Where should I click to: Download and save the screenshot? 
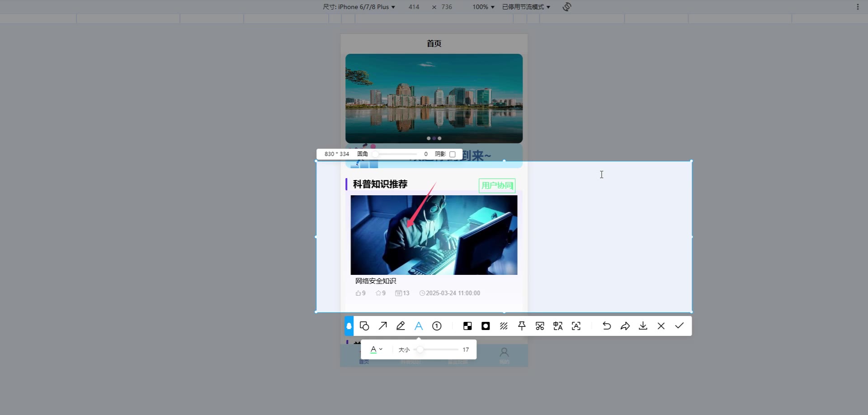coord(643,326)
